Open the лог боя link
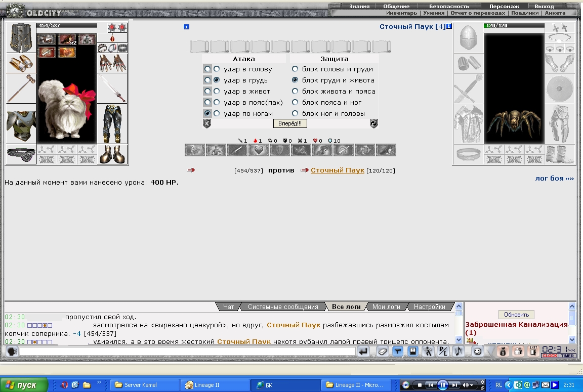 coord(554,179)
